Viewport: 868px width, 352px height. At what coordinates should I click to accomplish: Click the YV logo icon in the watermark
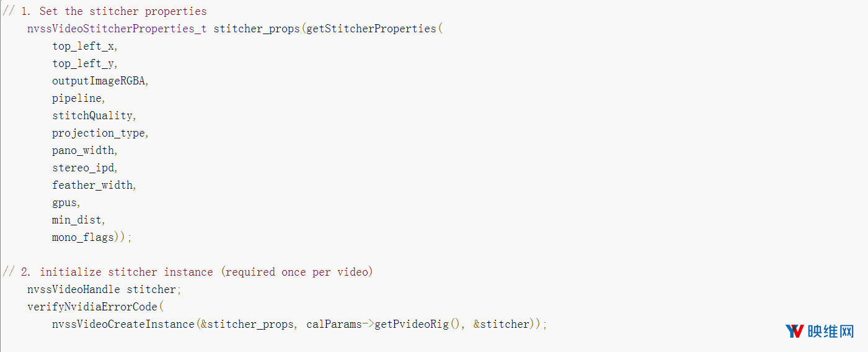tap(794, 331)
